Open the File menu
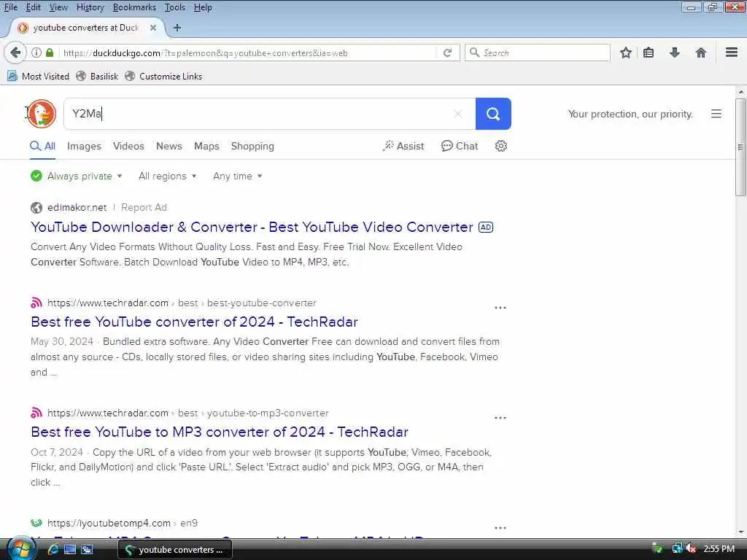The width and height of the screenshot is (747, 560). click(x=10, y=7)
